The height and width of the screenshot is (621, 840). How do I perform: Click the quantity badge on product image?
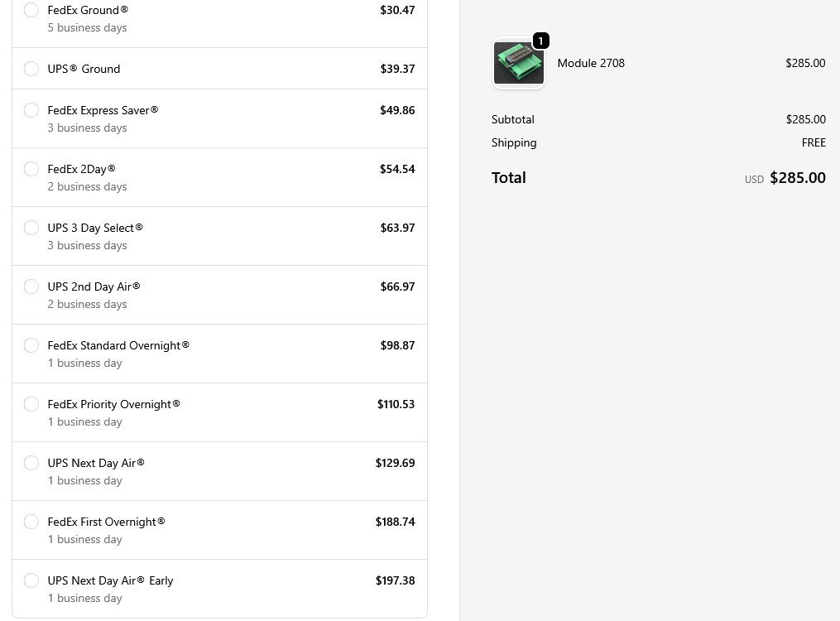point(540,41)
